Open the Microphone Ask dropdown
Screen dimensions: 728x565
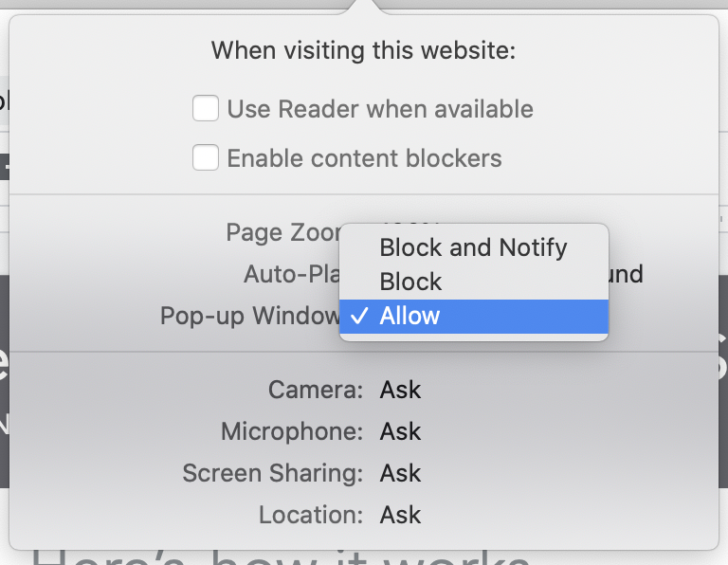click(x=400, y=432)
